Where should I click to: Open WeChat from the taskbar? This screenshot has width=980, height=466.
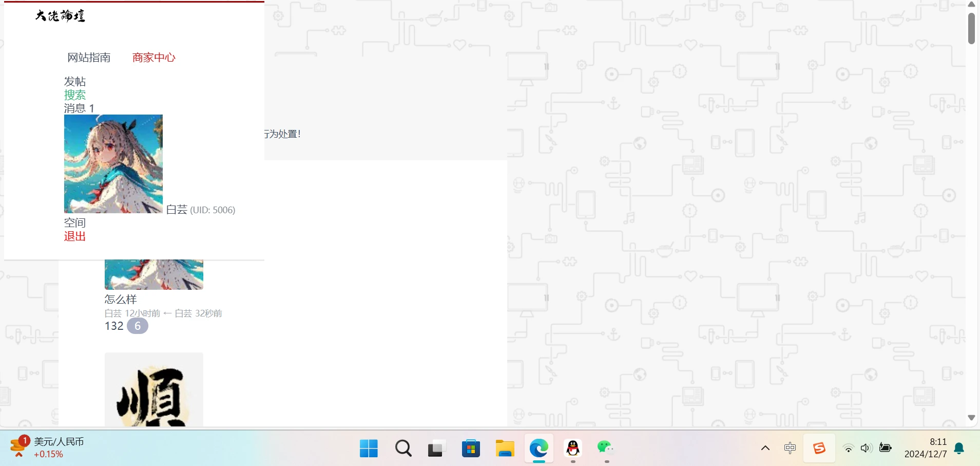[606, 449]
